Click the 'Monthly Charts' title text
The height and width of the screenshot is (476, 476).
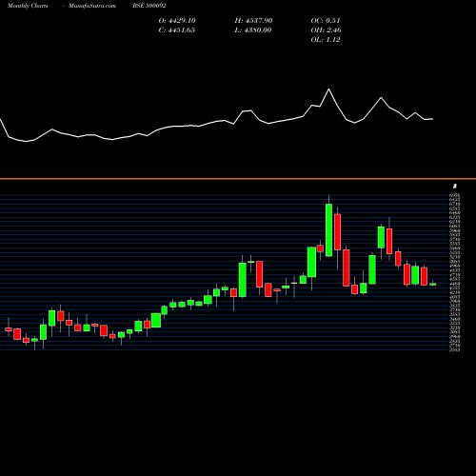(x=28, y=6)
